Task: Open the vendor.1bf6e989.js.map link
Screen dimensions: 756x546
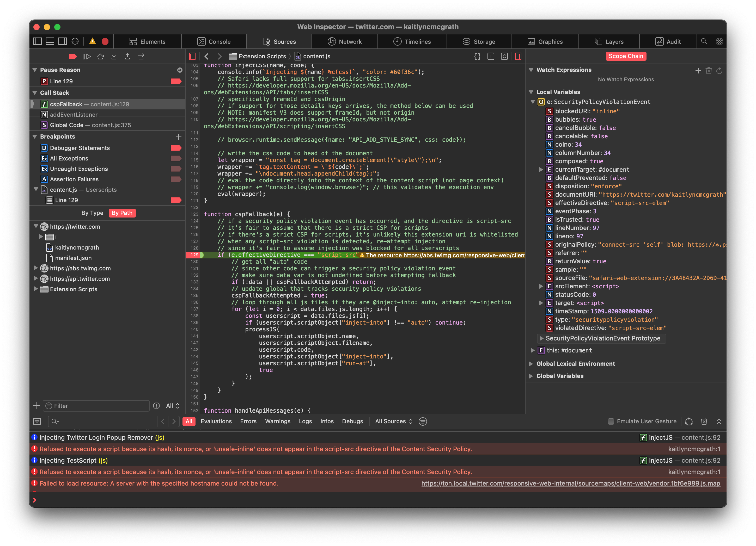Action: click(x=570, y=483)
